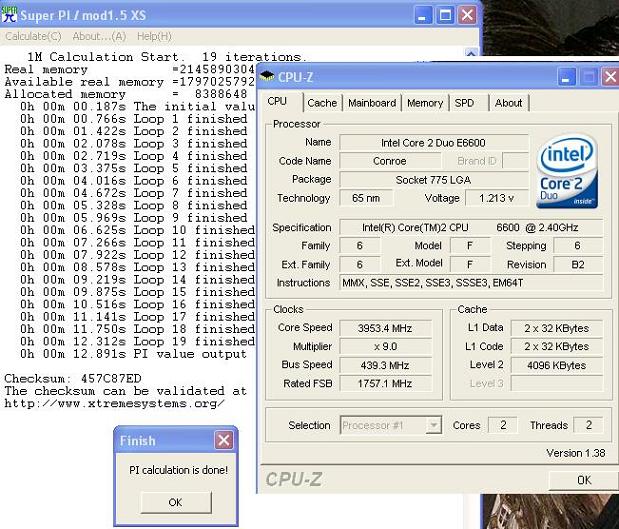Switch to the SPD tab in CPU-Z
619x529 pixels.
464,103
